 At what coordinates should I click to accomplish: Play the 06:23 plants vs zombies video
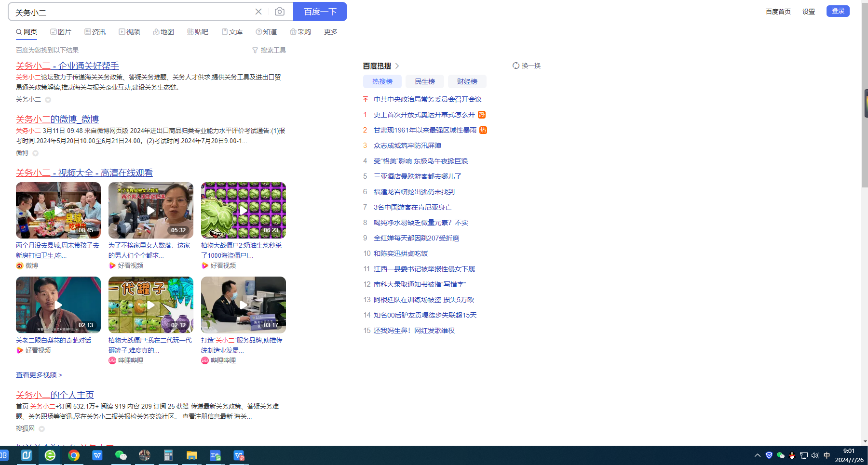pyautogui.click(x=244, y=210)
